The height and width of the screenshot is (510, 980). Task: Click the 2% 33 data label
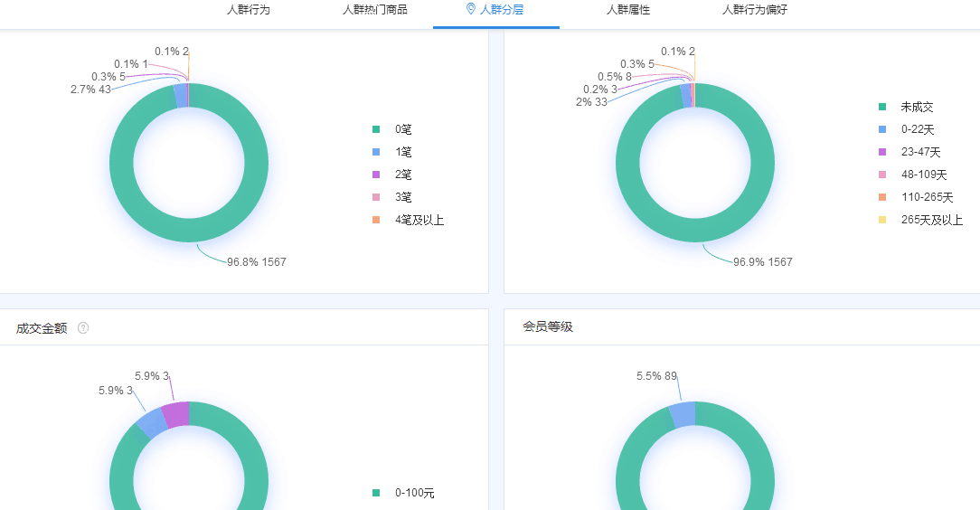click(591, 102)
